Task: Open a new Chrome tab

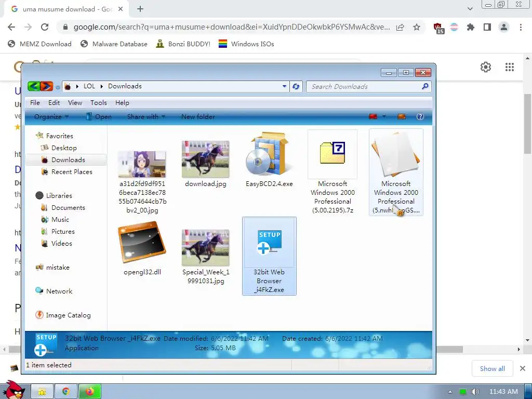Action: pyautogui.click(x=140, y=9)
